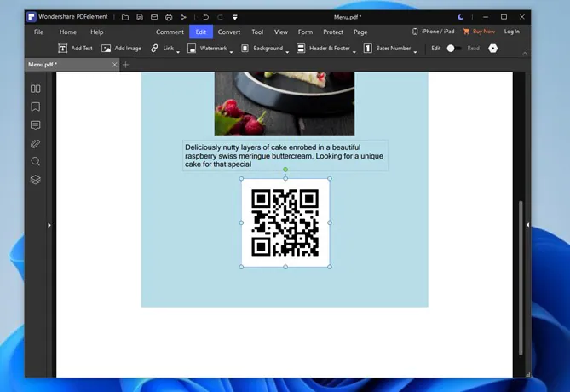This screenshot has width=570, height=392.
Task: Click the Buy Now button
Action: pyautogui.click(x=479, y=32)
